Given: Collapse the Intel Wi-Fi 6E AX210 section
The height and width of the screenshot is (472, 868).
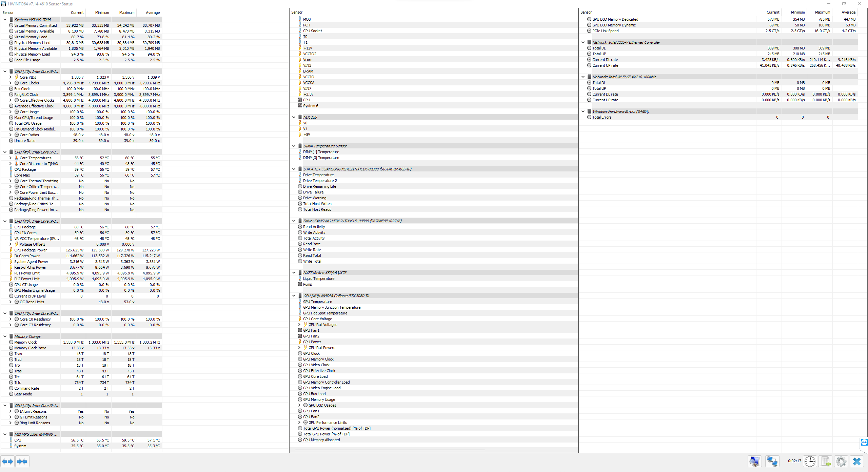Looking at the screenshot, I should (x=583, y=77).
